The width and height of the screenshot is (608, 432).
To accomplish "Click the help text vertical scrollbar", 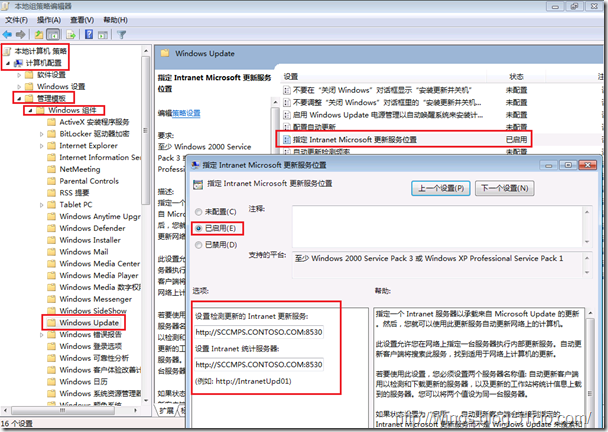I will tap(590, 368).
